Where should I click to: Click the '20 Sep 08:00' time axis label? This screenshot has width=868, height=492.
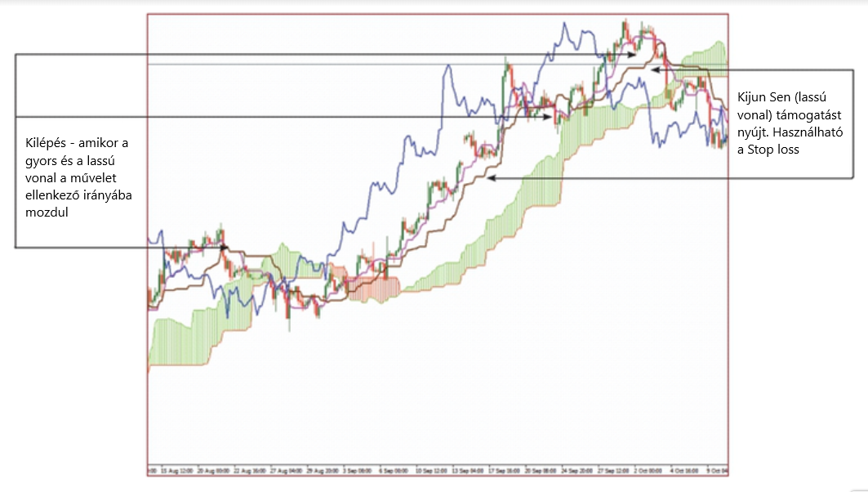click(x=541, y=471)
